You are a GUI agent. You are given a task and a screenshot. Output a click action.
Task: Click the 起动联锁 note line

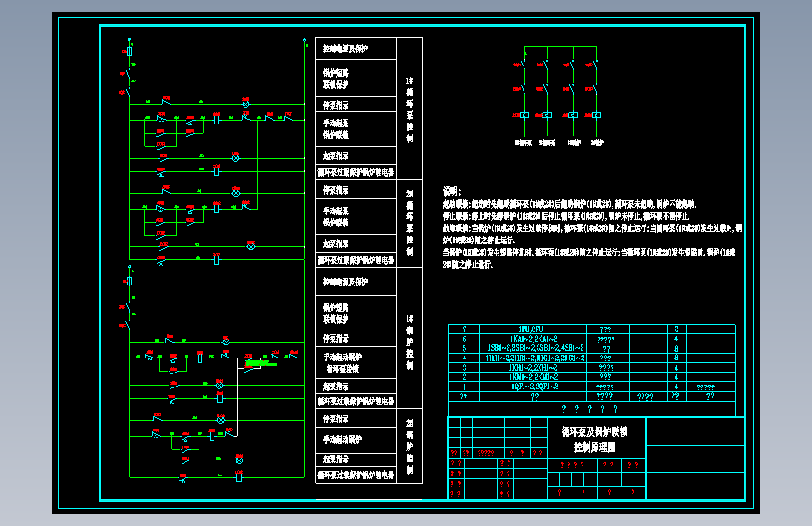569,204
